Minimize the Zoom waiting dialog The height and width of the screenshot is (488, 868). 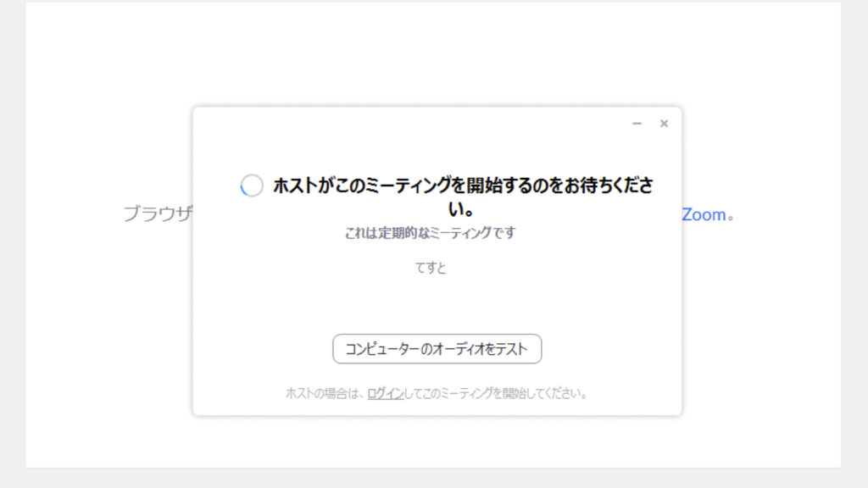637,124
